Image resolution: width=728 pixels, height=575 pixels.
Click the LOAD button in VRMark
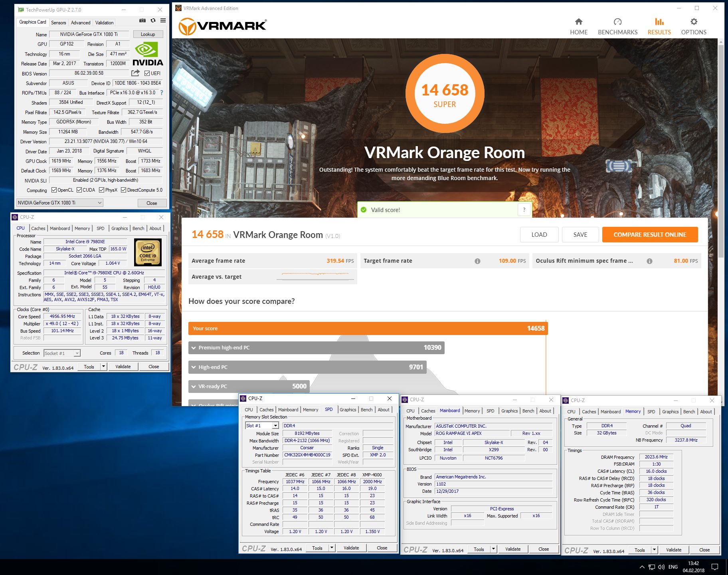click(539, 235)
